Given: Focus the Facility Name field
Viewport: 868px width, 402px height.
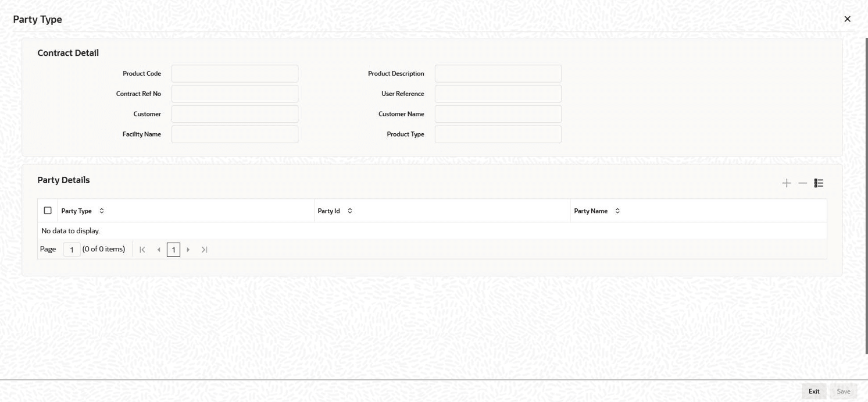Looking at the screenshot, I should 235,134.
